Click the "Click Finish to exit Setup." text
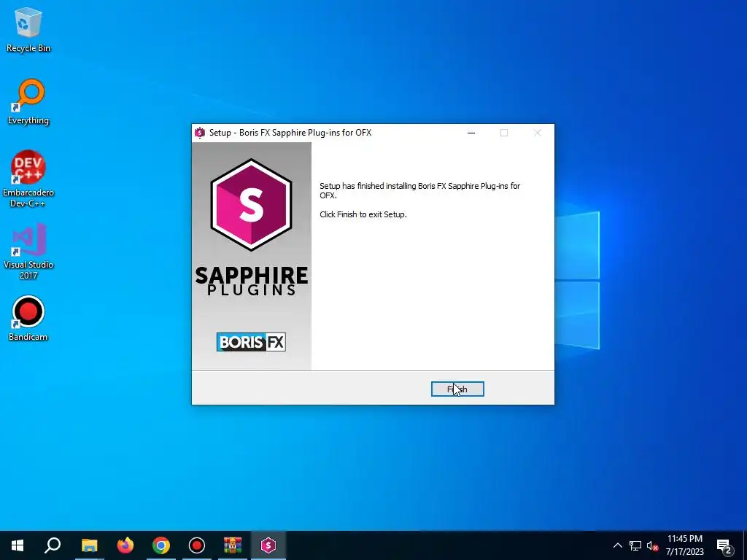Image resolution: width=747 pixels, height=560 pixels. click(x=363, y=214)
